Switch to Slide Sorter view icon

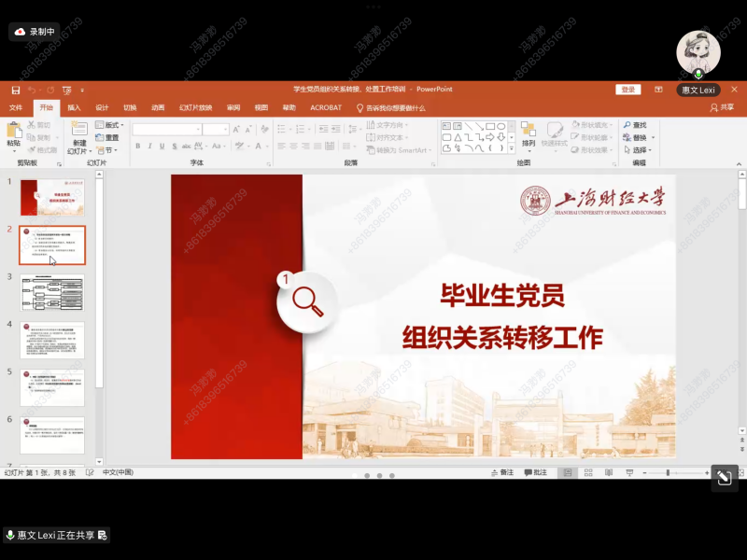[588, 472]
